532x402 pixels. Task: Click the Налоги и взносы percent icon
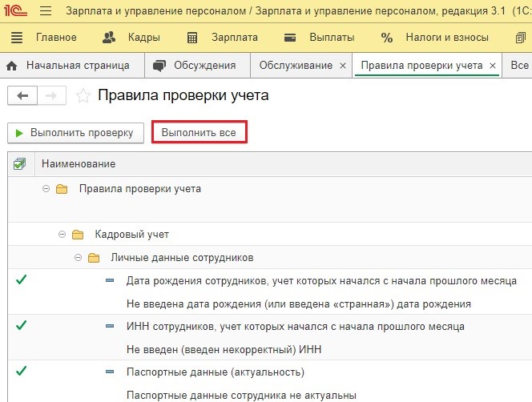point(387,38)
